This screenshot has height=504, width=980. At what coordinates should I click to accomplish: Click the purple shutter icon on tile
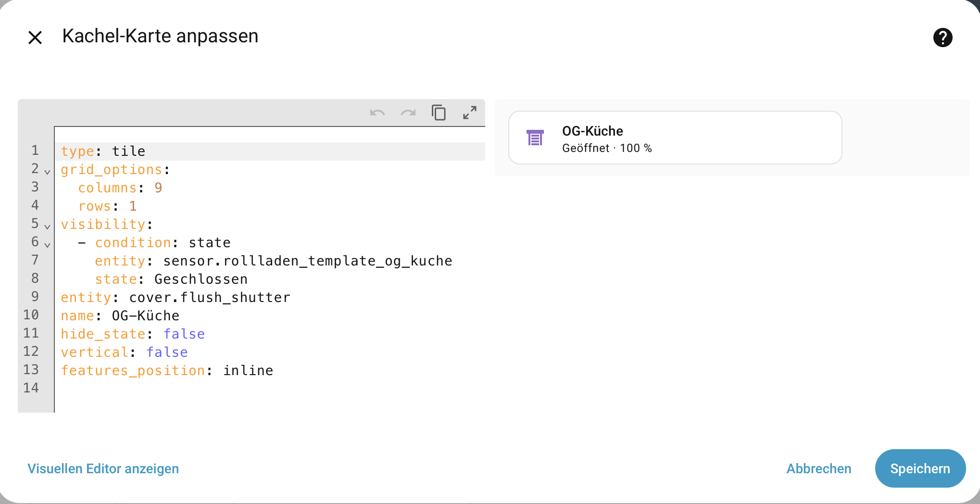(x=535, y=138)
